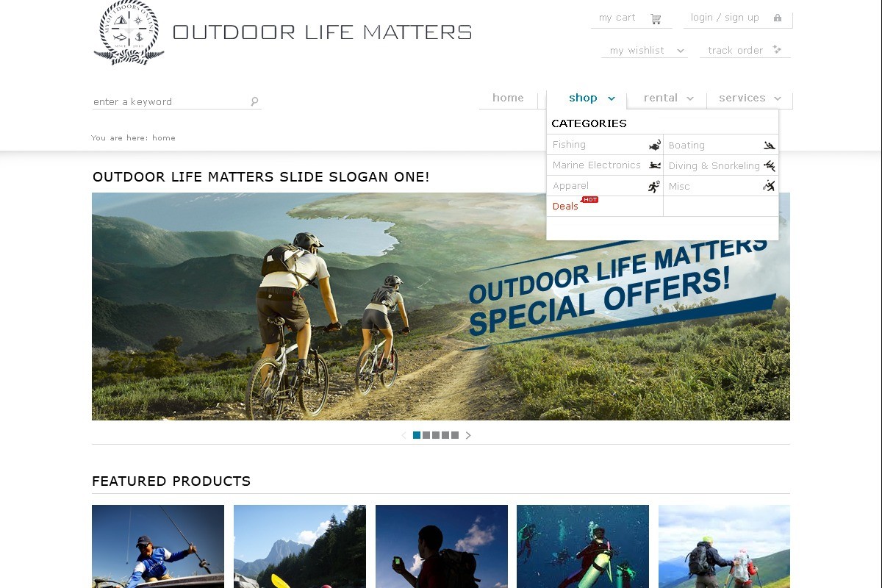
Task: Click the boat icon beside Boating
Action: tap(770, 146)
